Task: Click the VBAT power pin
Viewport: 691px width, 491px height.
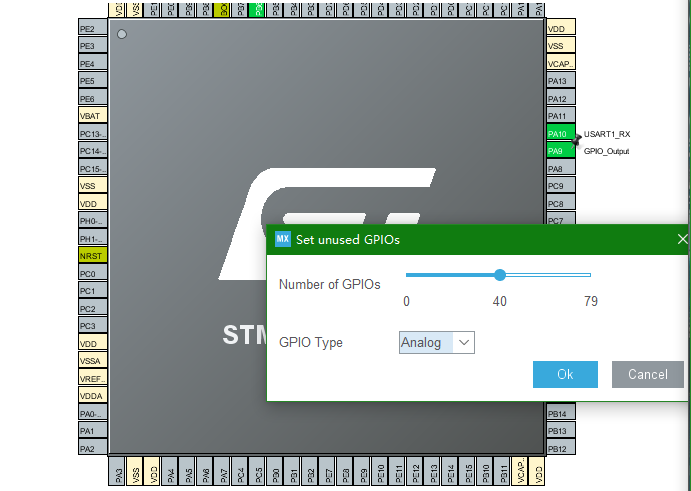Action: point(93,115)
